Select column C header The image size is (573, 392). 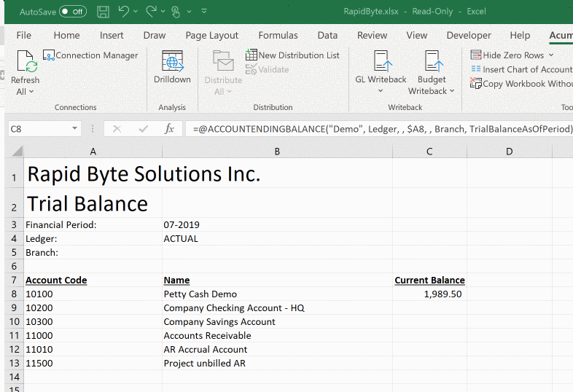tap(430, 152)
